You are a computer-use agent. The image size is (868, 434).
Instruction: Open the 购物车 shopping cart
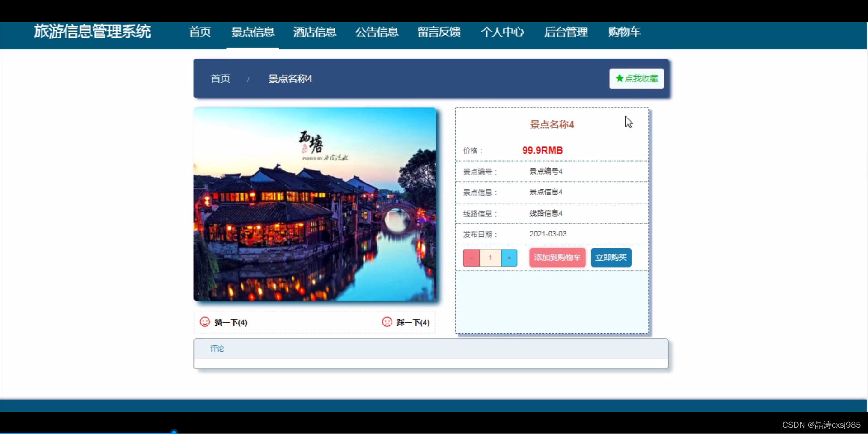pyautogui.click(x=624, y=32)
